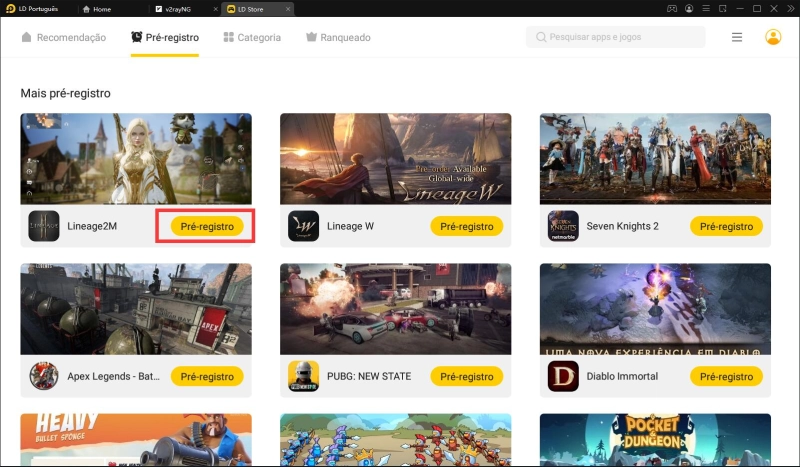
Task: Pre-register for Lineage W
Action: point(467,226)
